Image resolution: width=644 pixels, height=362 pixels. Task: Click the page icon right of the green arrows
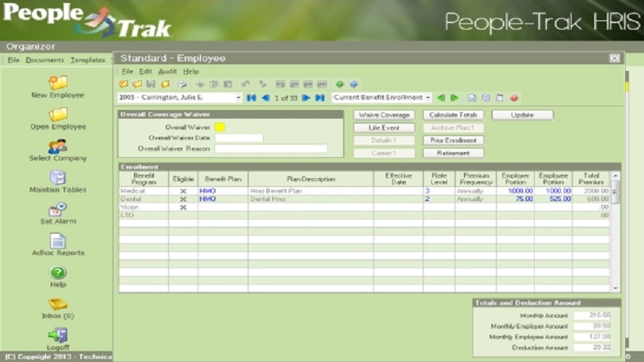pos(473,98)
